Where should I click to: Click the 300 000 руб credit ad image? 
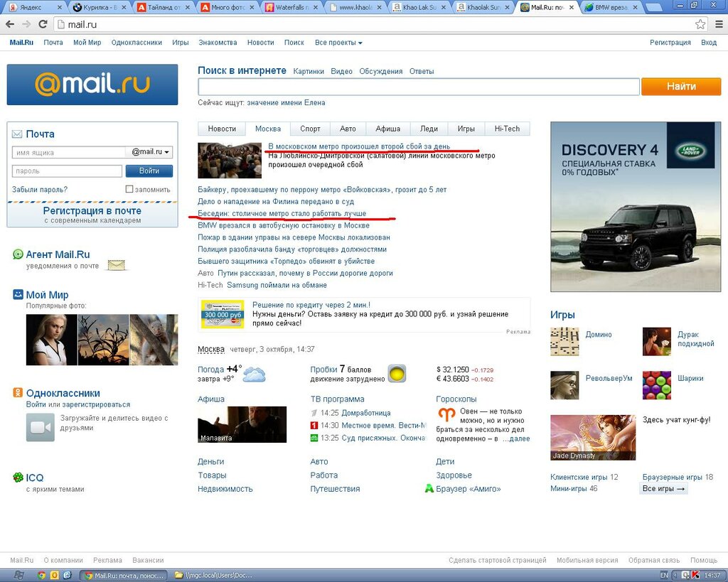click(223, 314)
